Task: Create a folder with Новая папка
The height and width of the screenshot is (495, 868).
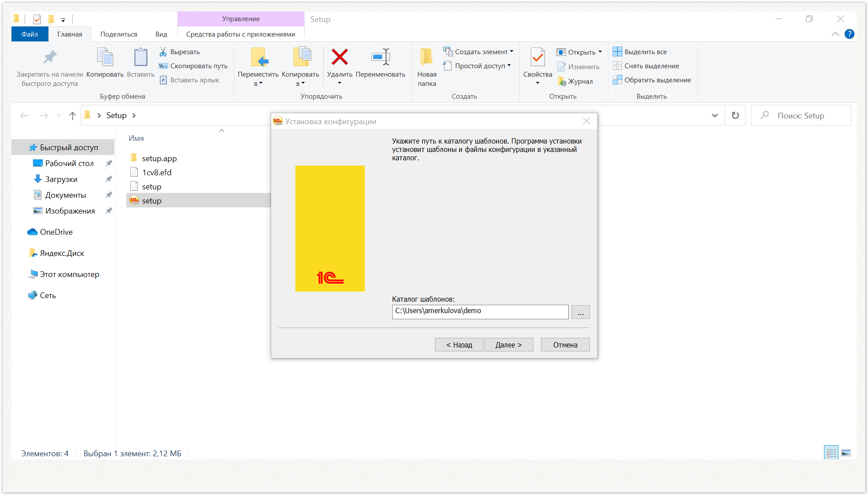Action: [x=427, y=66]
